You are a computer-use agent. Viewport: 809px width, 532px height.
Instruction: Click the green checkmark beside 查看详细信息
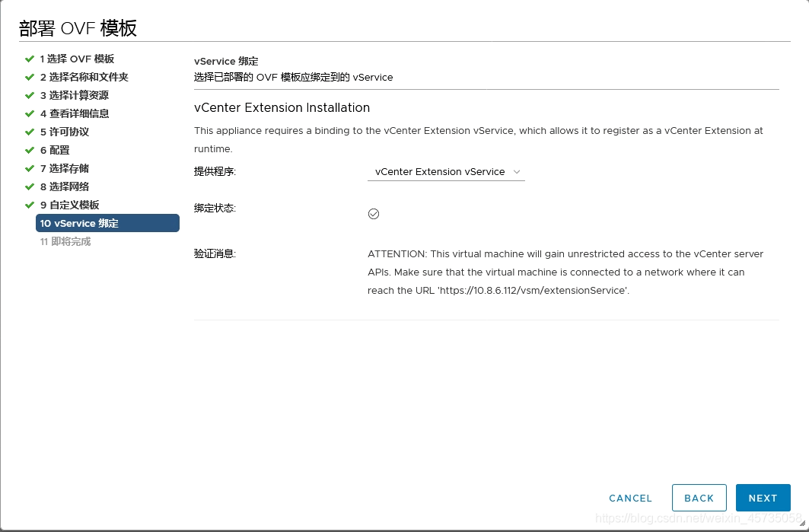click(30, 113)
